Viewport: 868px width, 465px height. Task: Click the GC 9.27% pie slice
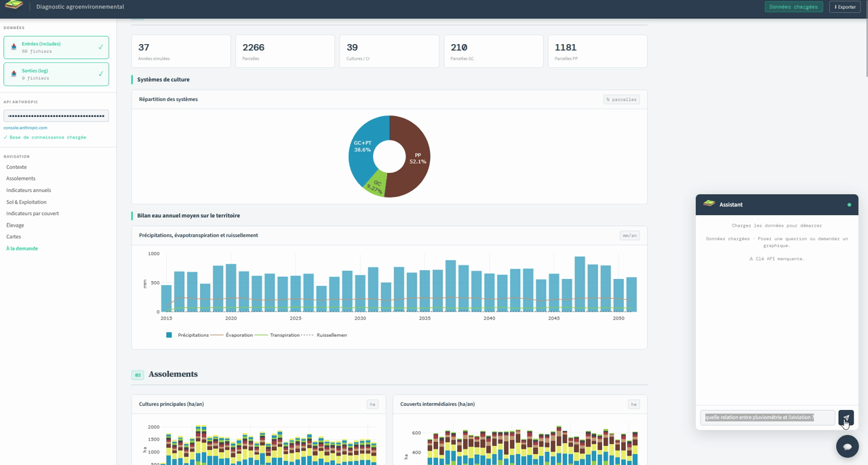pos(376,187)
